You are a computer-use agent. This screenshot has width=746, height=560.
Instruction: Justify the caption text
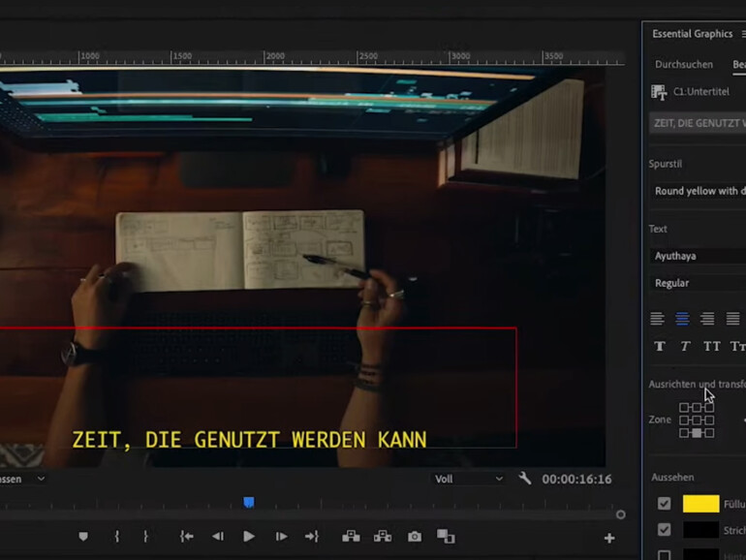click(x=732, y=319)
